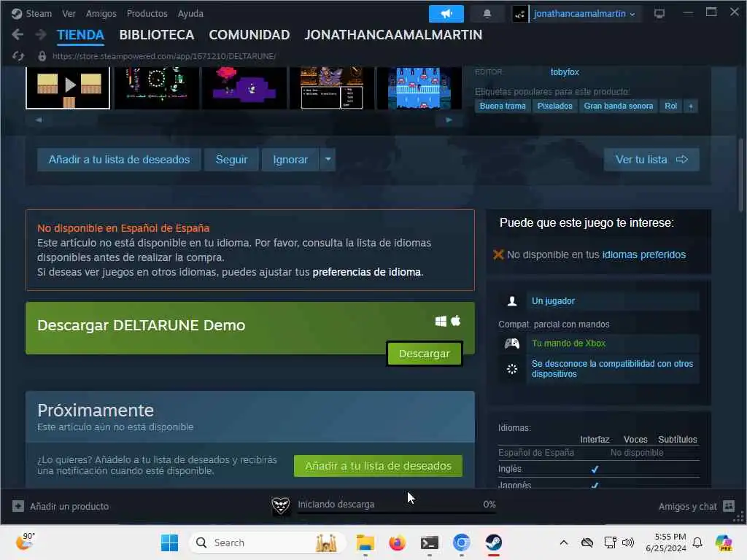Select the purple heart screenshot thumbnail
This screenshot has width=747, height=560.
coord(244,87)
